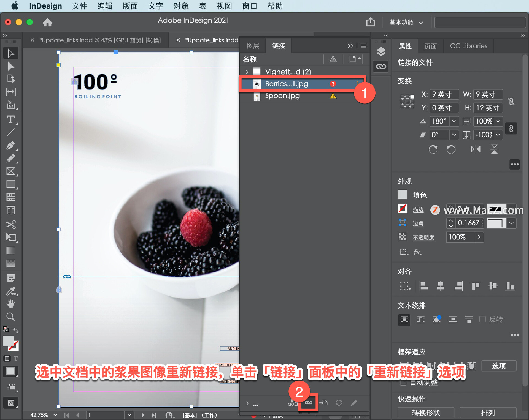Toggle constrain proportions for scaling
The height and width of the screenshot is (420, 529).
(511, 129)
